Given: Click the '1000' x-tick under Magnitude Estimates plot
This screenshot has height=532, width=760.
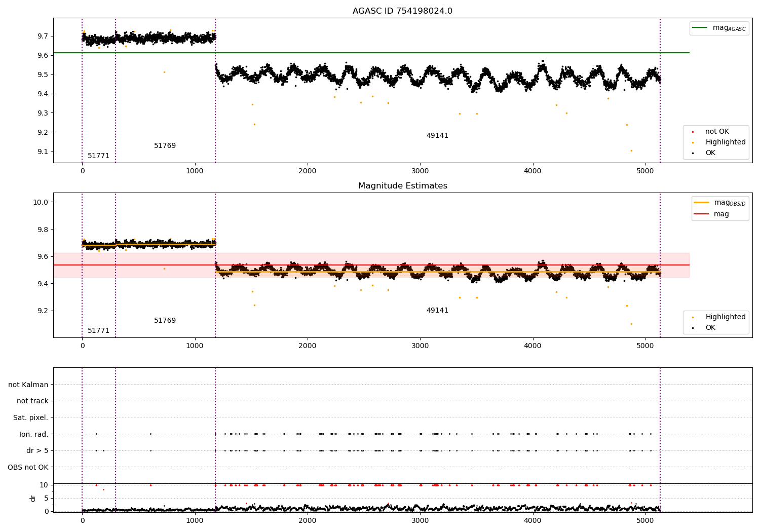Looking at the screenshot, I should coord(195,346).
